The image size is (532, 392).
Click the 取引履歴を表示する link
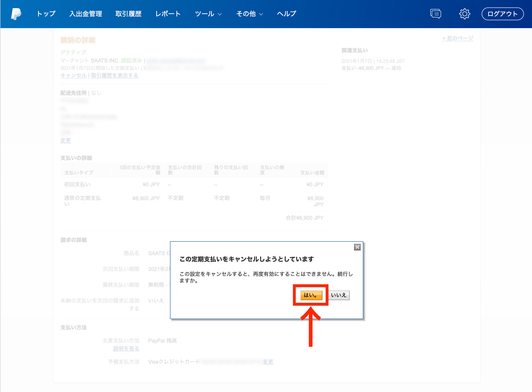coord(115,75)
